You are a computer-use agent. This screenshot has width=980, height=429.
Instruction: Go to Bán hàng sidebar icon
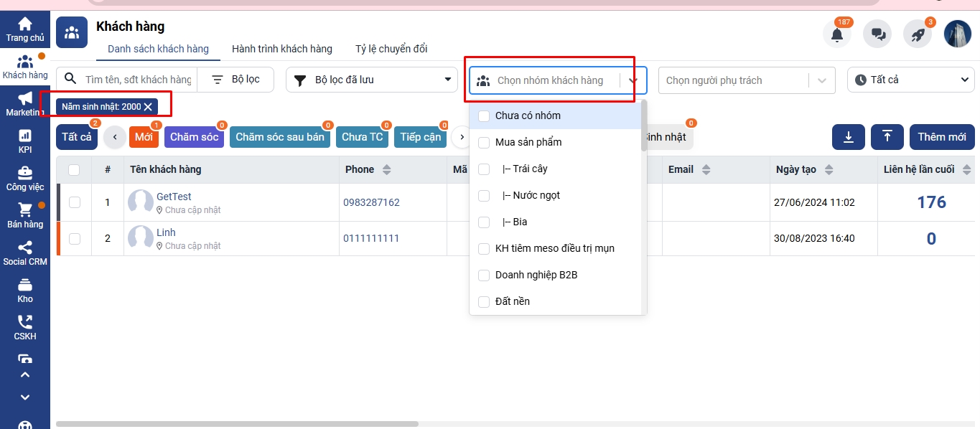click(x=25, y=216)
